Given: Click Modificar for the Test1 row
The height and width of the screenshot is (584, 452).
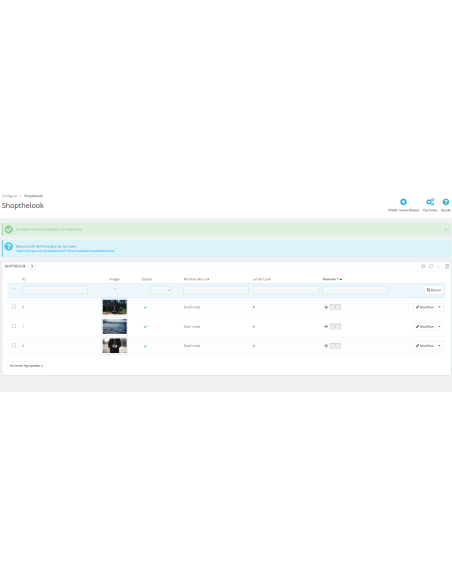Looking at the screenshot, I should click(x=425, y=327).
